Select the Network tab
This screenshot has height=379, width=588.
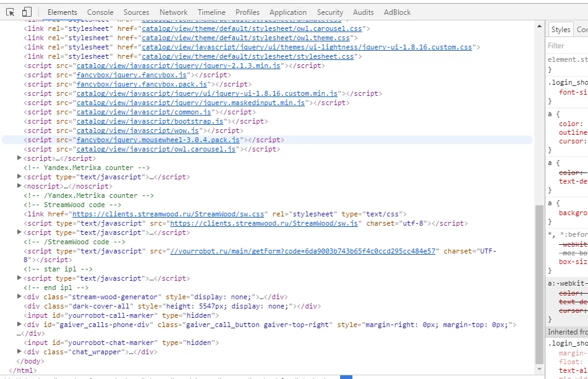coord(173,12)
